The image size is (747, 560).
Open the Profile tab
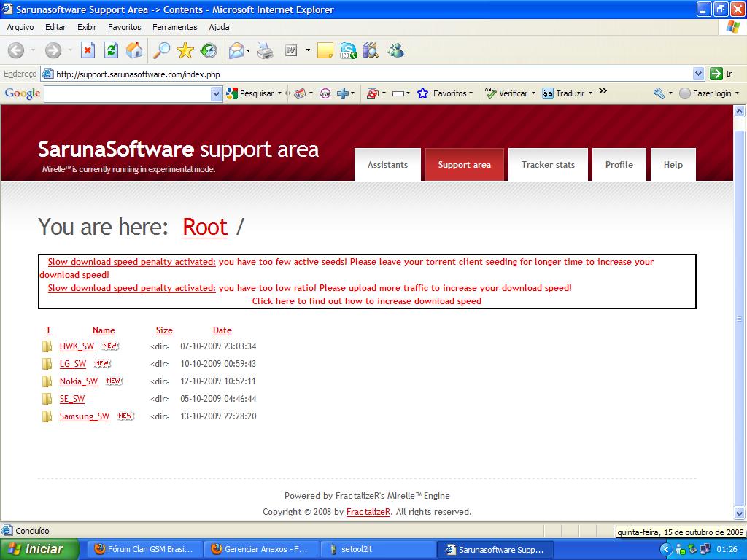click(619, 165)
